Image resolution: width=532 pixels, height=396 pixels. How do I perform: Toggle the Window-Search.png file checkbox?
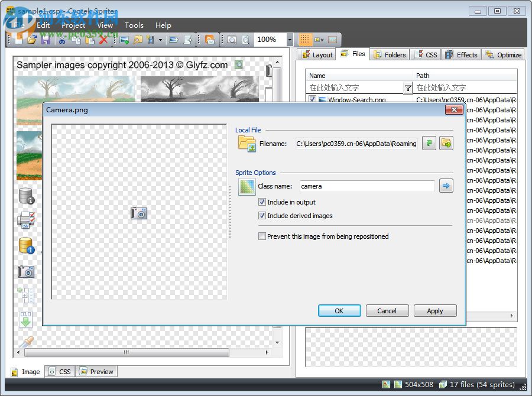[312, 99]
